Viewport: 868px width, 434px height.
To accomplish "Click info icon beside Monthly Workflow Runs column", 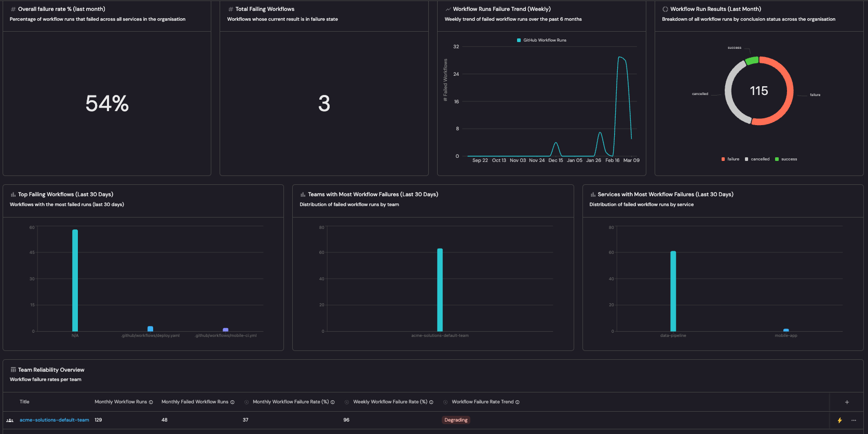I will (151, 402).
